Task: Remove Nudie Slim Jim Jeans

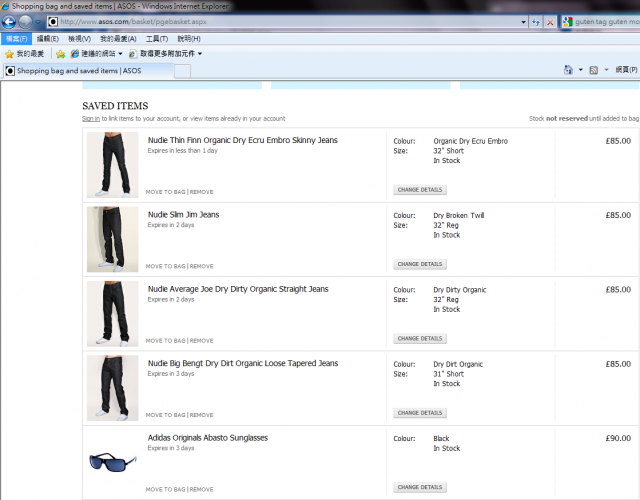Action: pyautogui.click(x=202, y=266)
